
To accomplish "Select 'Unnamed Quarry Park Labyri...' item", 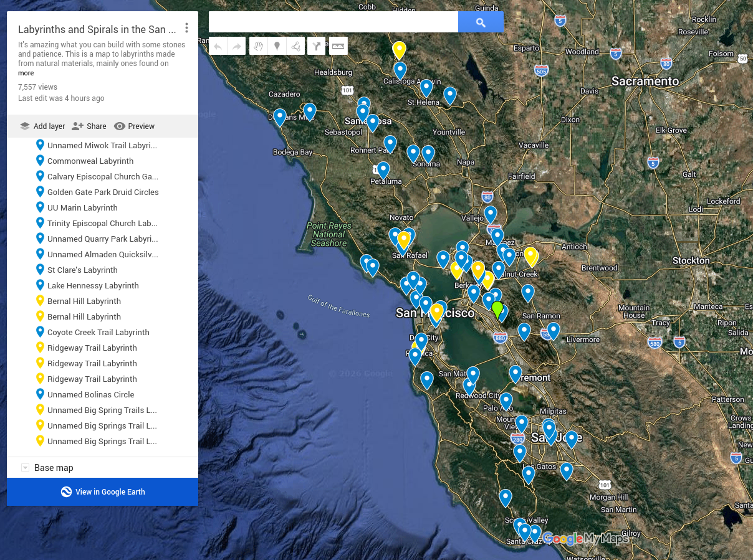I will [x=102, y=239].
